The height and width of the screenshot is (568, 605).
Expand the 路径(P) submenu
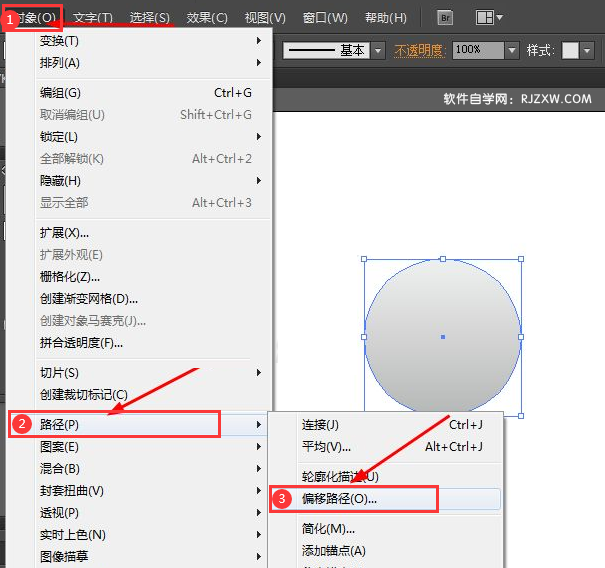[138, 424]
